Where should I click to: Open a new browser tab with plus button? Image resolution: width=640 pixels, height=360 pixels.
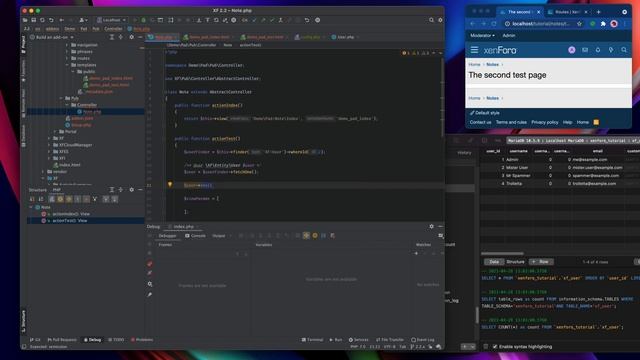(598, 12)
